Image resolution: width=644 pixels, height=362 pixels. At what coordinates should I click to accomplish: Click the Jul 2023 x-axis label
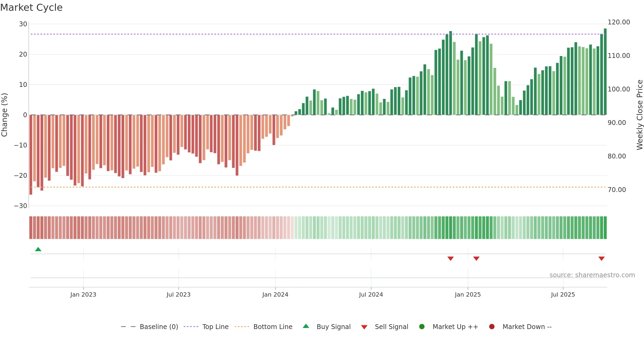click(178, 295)
